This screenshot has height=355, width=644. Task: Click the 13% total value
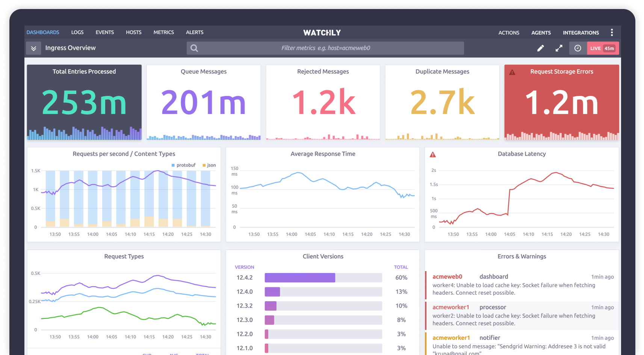click(x=401, y=292)
